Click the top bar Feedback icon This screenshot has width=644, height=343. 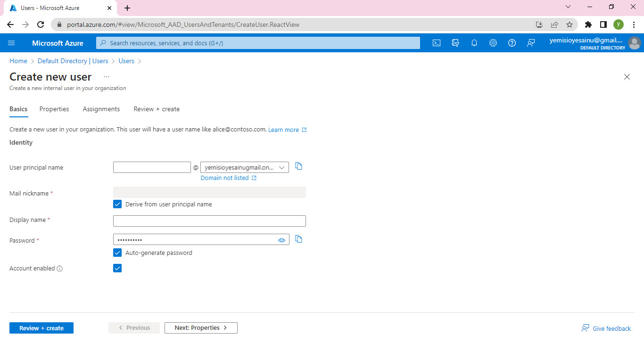tap(531, 43)
